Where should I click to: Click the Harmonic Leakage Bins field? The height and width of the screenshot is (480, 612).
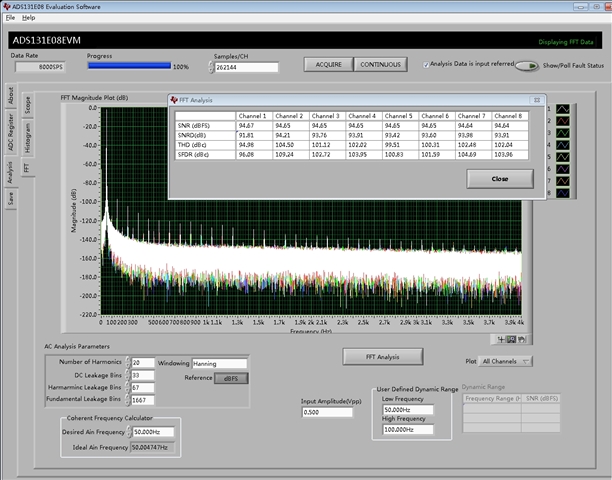pyautogui.click(x=143, y=388)
